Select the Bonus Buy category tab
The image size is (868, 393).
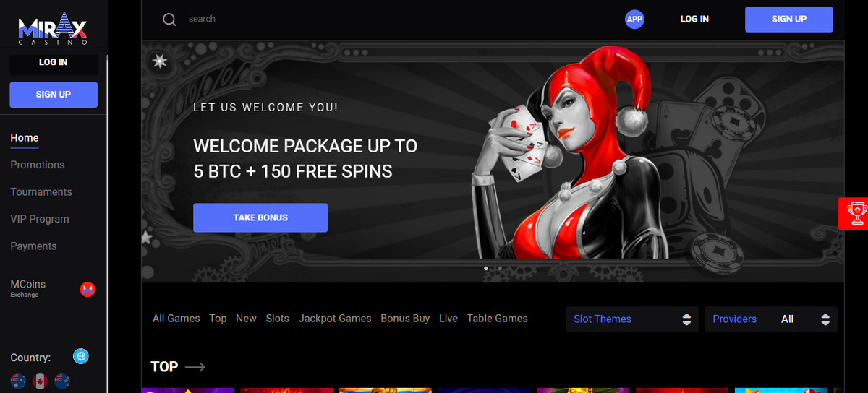click(x=405, y=319)
